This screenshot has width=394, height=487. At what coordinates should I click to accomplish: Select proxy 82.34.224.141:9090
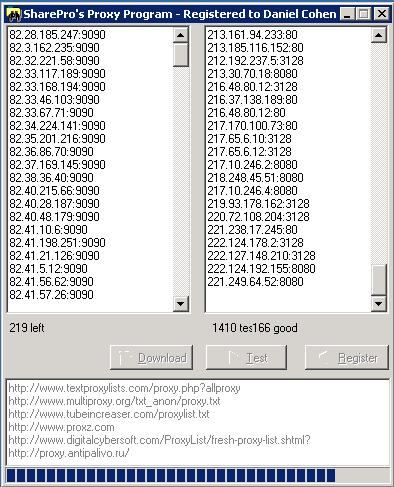click(x=57, y=126)
